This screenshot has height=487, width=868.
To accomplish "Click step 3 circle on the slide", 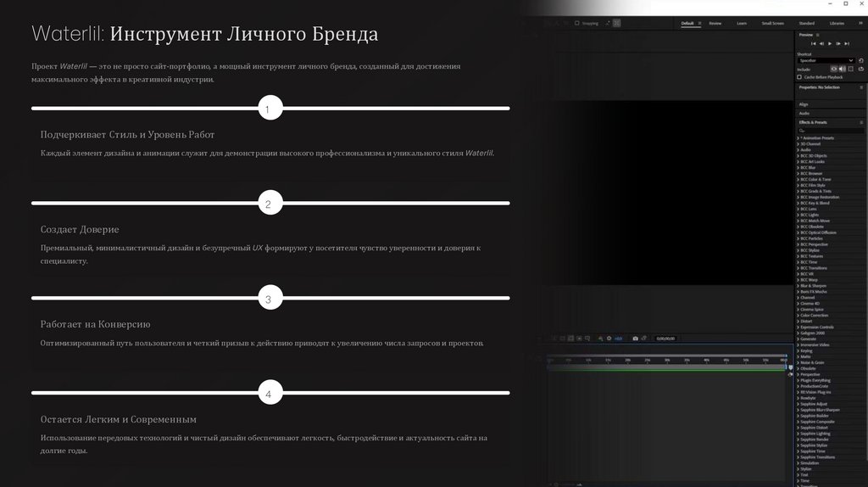I will tap(270, 298).
